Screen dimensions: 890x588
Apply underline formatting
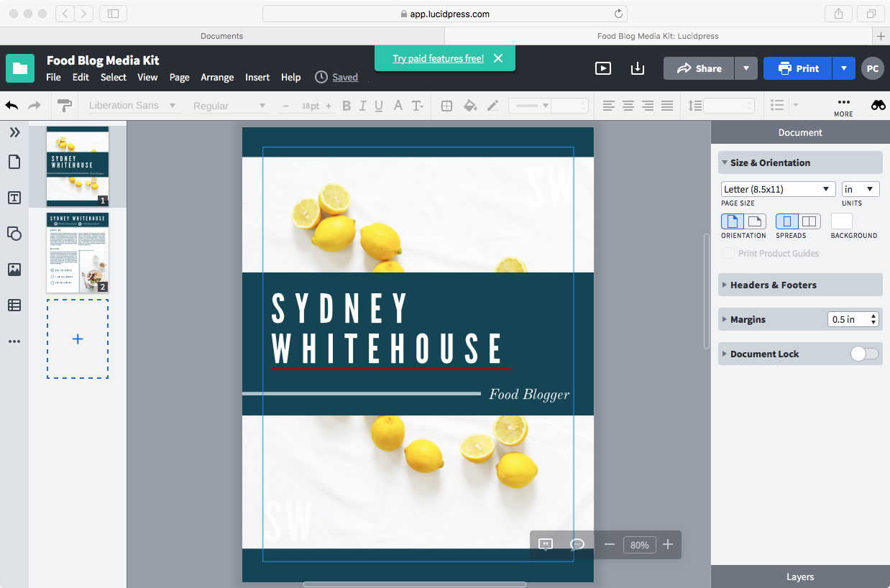[x=379, y=106]
